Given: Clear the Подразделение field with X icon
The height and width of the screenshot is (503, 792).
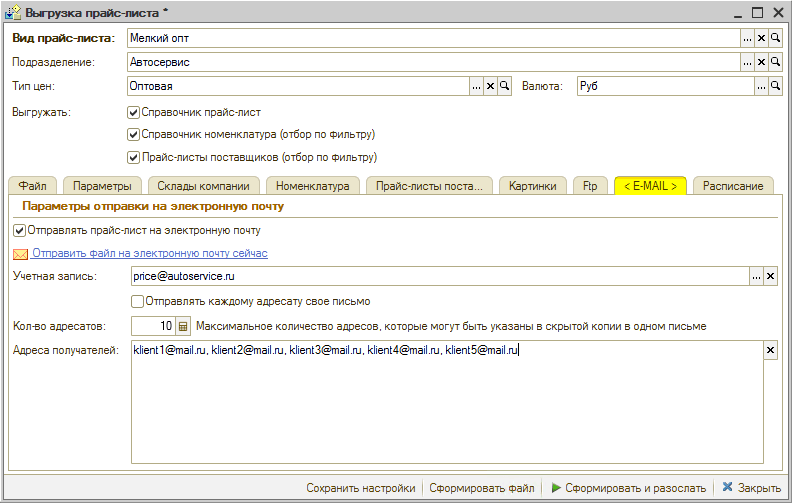Looking at the screenshot, I should tap(761, 62).
